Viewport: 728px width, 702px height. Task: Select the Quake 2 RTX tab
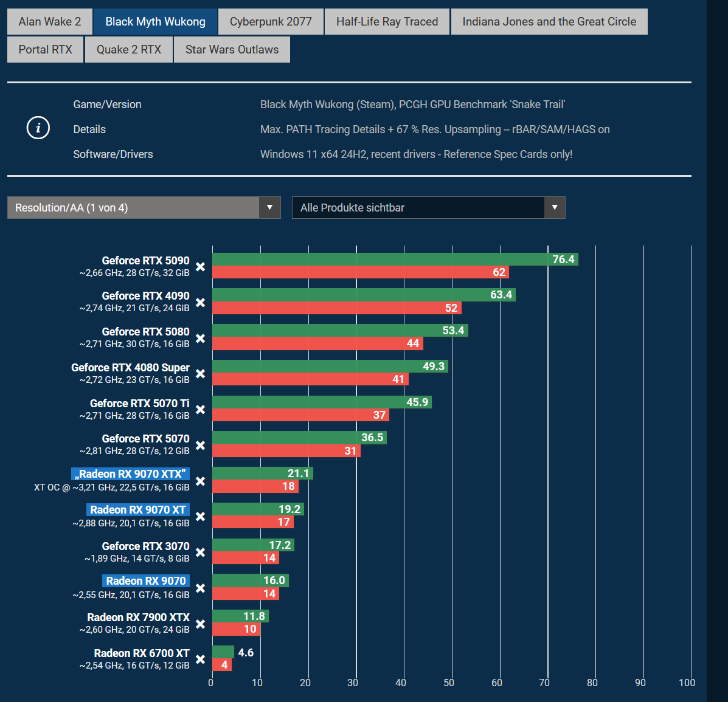point(128,49)
